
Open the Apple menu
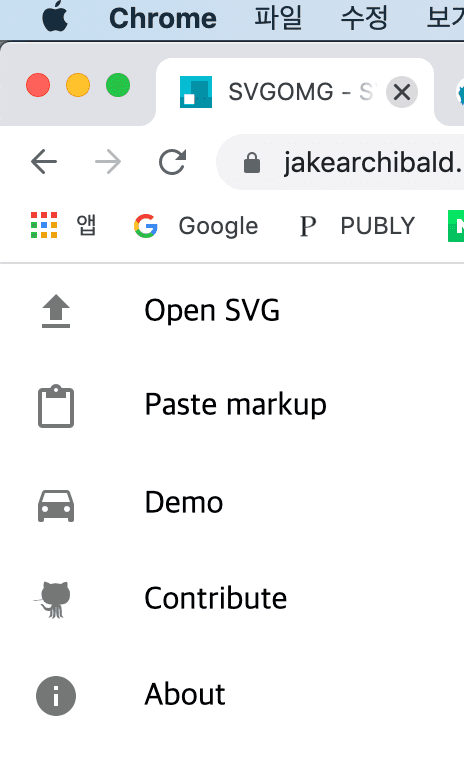(x=55, y=17)
